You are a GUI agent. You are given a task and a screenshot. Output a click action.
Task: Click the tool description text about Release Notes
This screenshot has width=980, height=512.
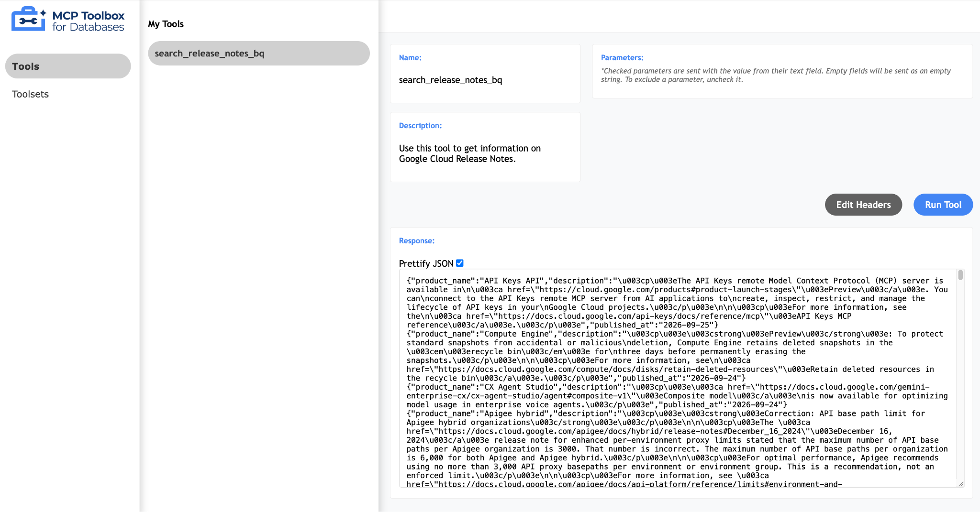coord(469,153)
